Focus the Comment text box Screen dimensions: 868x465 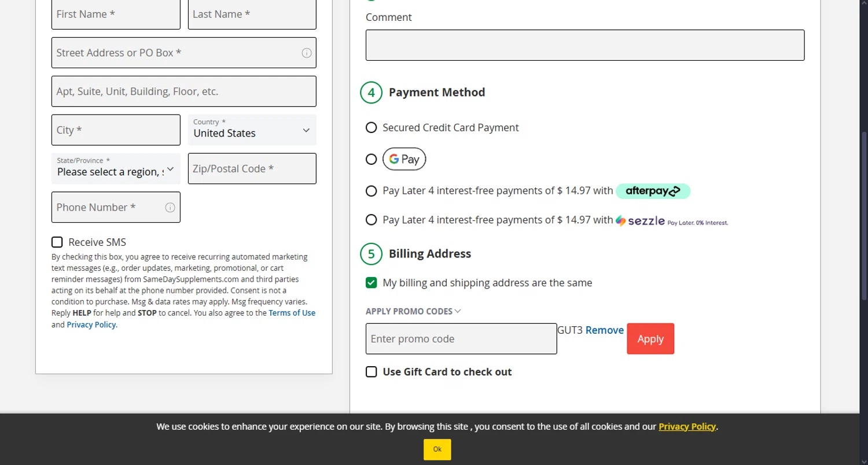click(x=584, y=45)
